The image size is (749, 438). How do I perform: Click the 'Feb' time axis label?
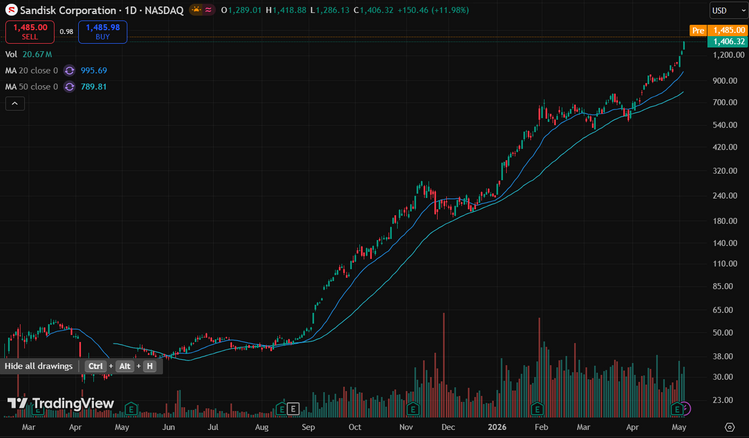541,427
